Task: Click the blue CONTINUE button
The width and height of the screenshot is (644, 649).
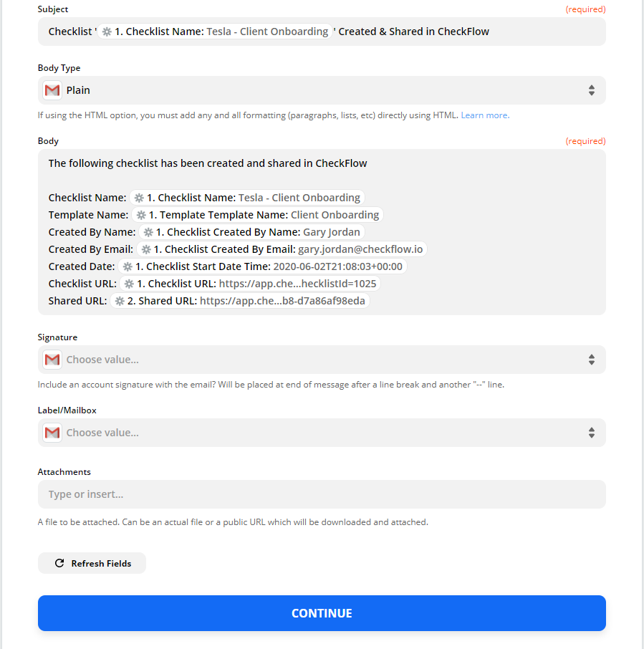Action: coord(322,613)
